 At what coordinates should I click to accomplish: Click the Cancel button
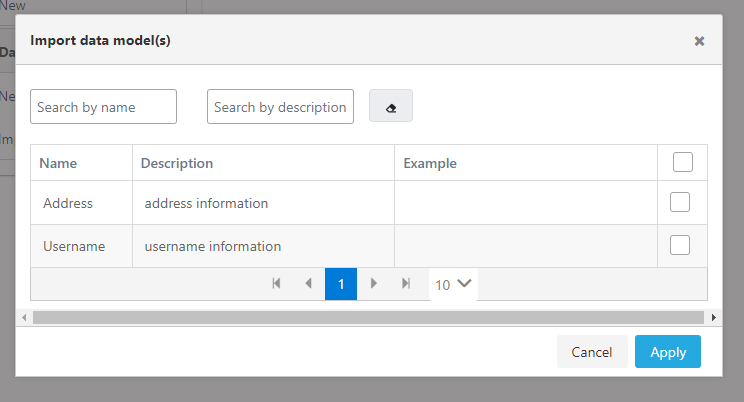coord(592,352)
